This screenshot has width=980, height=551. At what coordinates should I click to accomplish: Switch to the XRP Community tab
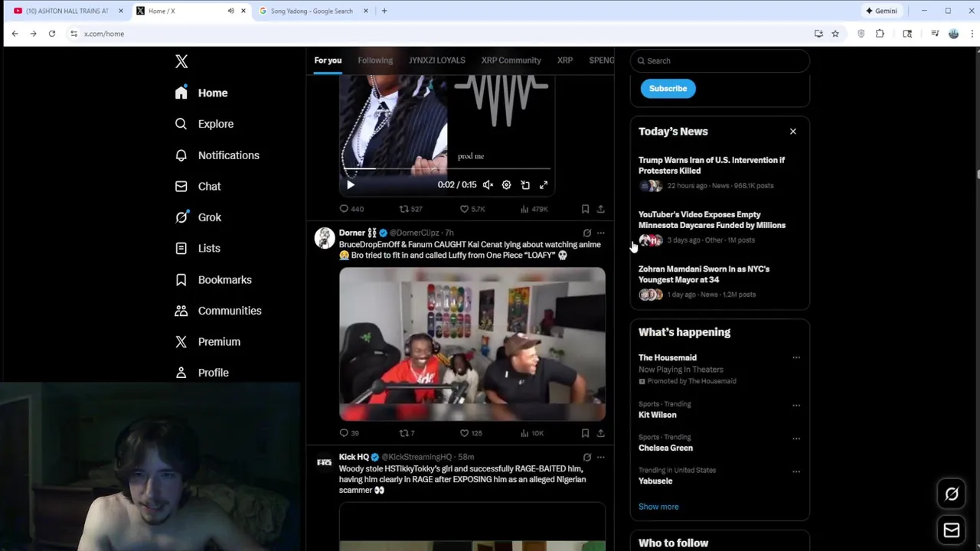[511, 60]
